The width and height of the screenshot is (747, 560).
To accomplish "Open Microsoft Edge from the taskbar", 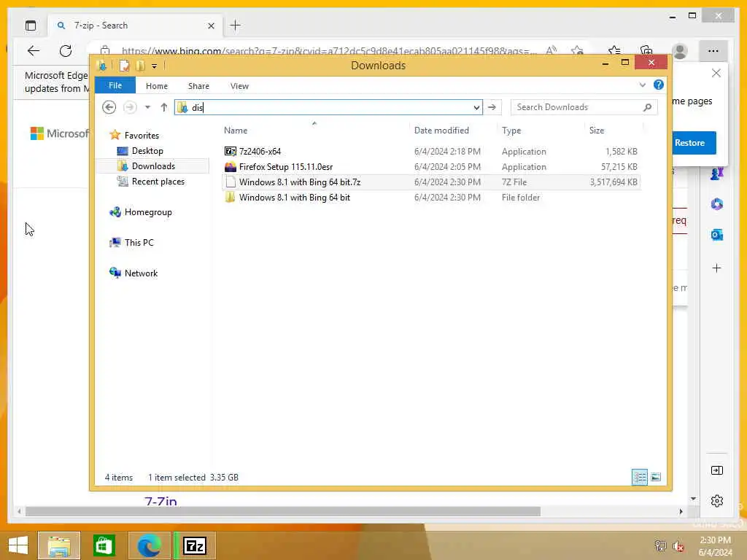I will (149, 545).
